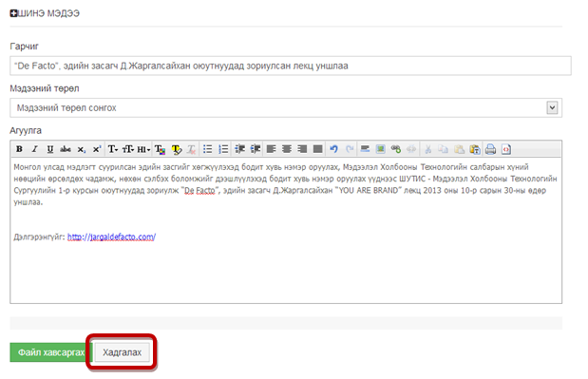Open the font size dropdown
The image size is (588, 379).
[128, 149]
